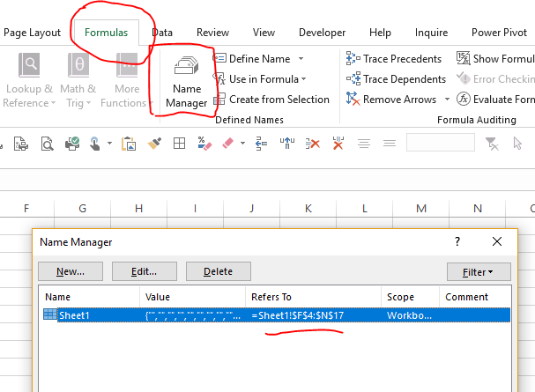Image resolution: width=535 pixels, height=392 pixels.
Task: Sort by the Refers To column header
Action: point(313,297)
